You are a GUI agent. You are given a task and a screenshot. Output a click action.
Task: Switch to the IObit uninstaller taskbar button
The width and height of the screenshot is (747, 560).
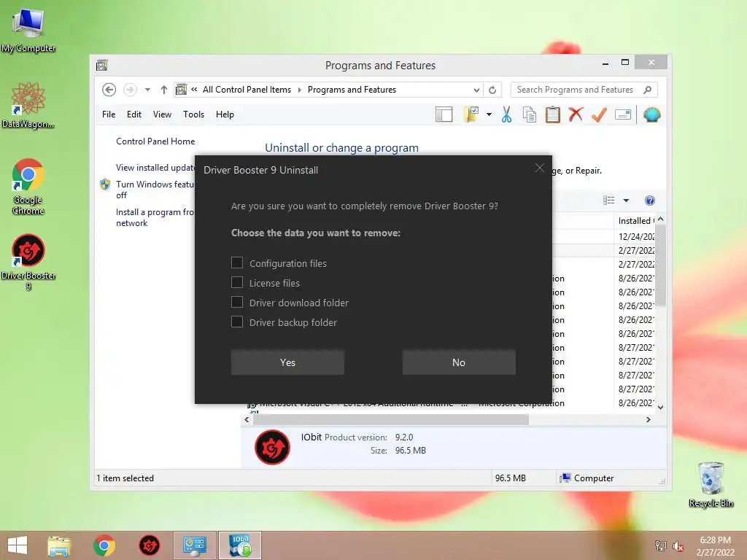240,545
